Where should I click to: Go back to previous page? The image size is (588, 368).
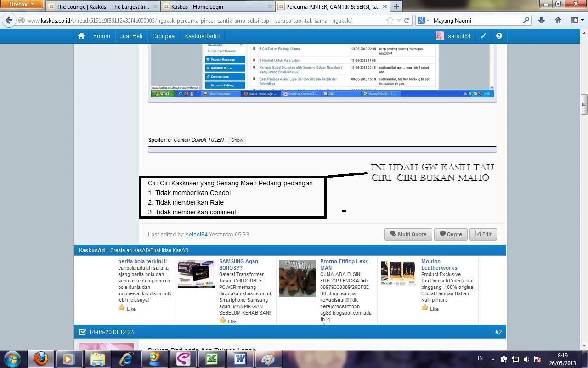[x=9, y=20]
